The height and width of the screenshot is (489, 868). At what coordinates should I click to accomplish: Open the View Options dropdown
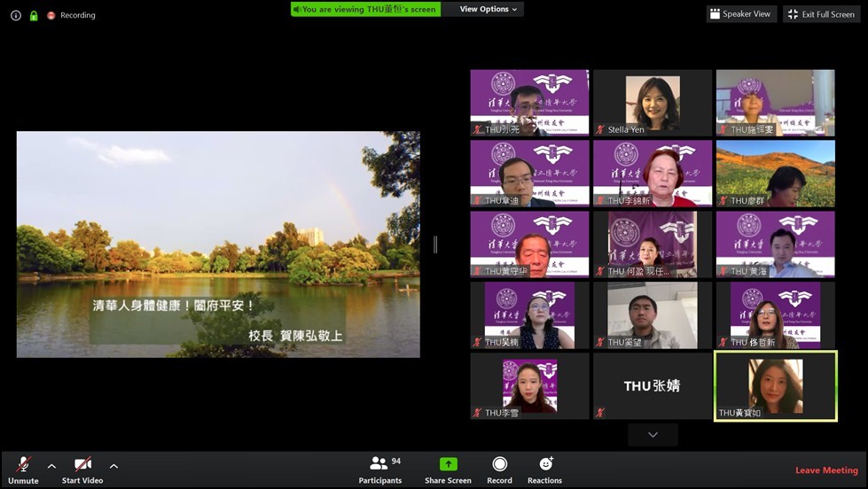[489, 9]
